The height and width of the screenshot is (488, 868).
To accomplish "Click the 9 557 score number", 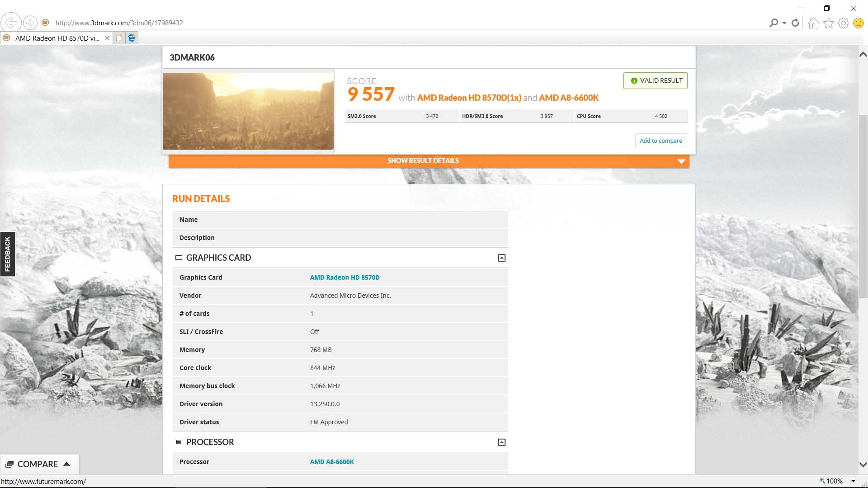I will pos(371,94).
